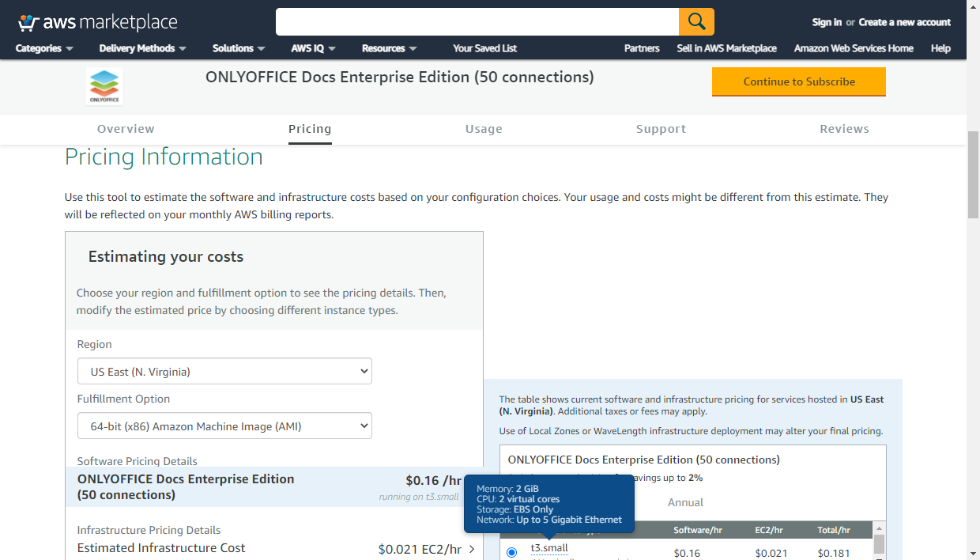The width and height of the screenshot is (980, 560).
Task: Click Continue to Subscribe button
Action: pos(798,81)
